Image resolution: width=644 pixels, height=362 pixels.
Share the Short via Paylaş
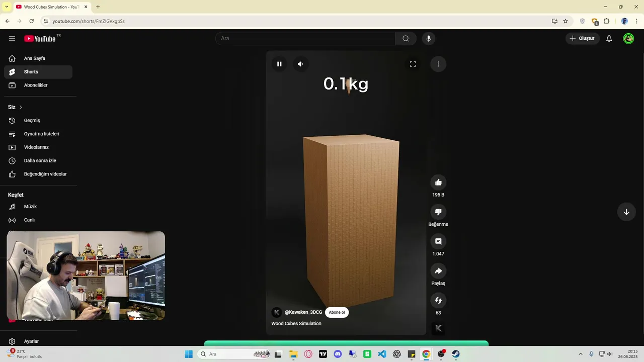tap(438, 271)
